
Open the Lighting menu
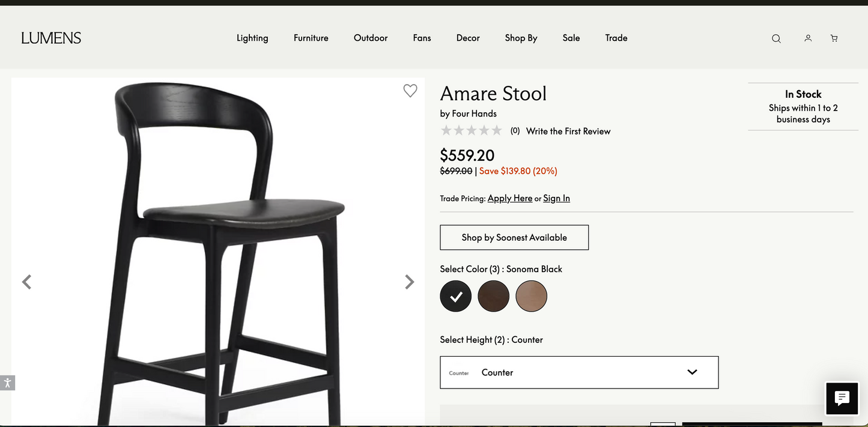pyautogui.click(x=252, y=38)
